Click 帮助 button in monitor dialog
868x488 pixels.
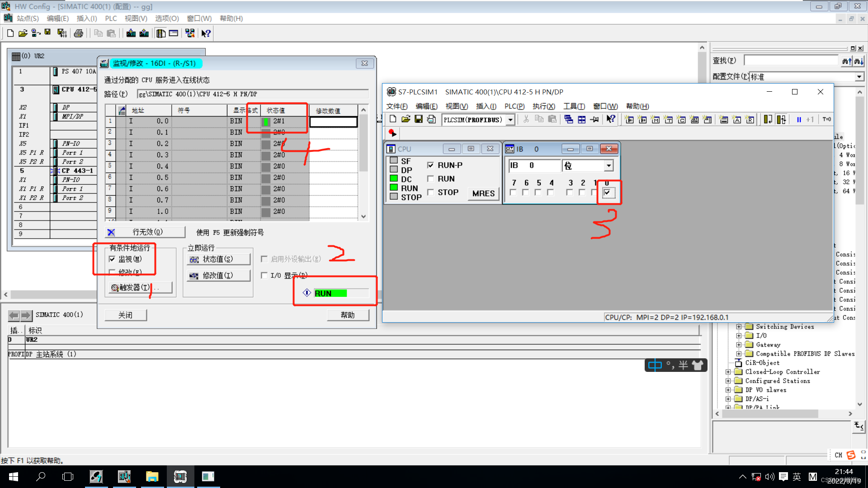[x=348, y=315]
